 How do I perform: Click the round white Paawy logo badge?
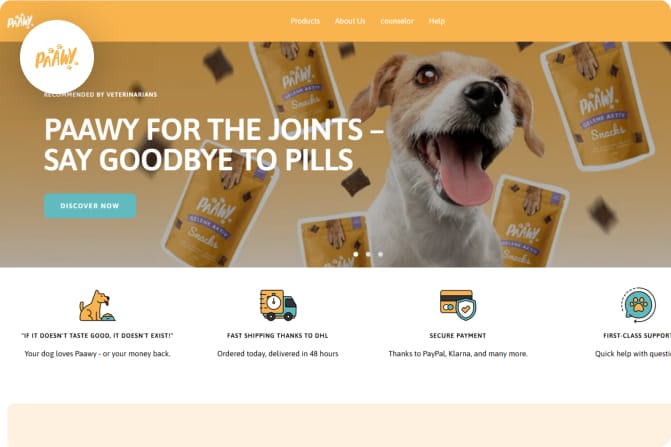56,57
